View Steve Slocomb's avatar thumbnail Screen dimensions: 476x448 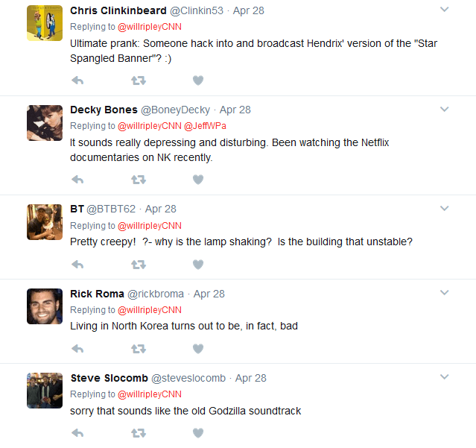pos(45,391)
